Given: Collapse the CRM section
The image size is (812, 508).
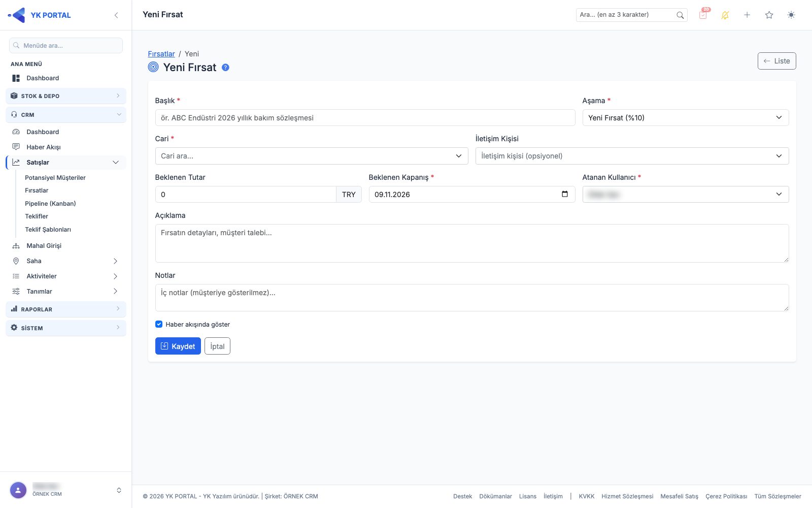Looking at the screenshot, I should [66, 115].
